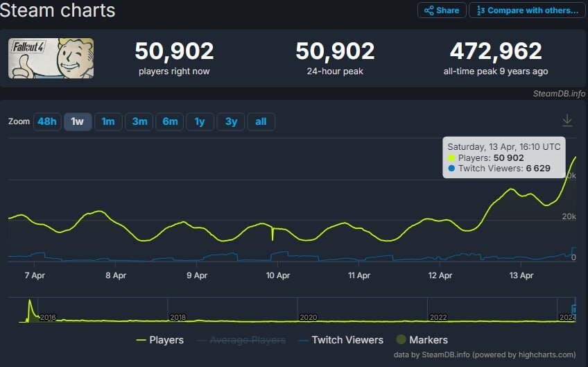This screenshot has height=367, width=588.
Task: Click the 472,962 all-time peak value
Action: click(x=496, y=51)
